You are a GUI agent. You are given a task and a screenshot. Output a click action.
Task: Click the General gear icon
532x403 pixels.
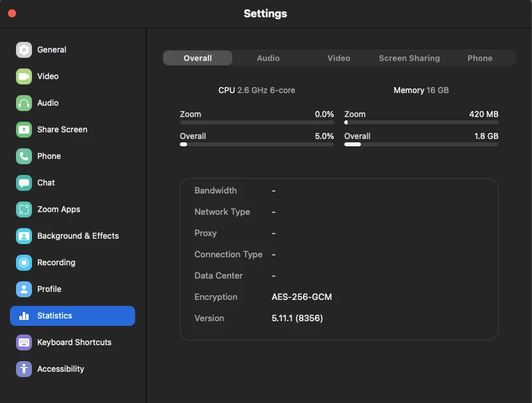24,50
